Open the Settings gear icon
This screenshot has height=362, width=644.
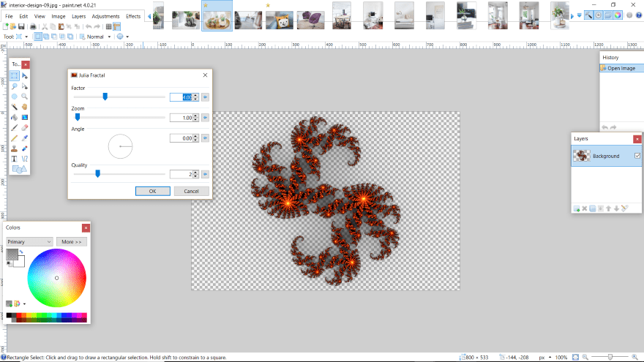629,15
